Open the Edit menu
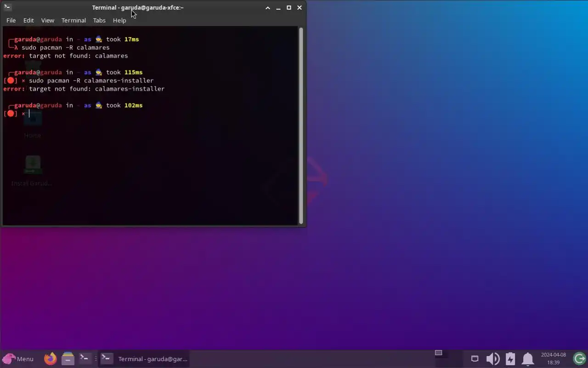The image size is (588, 368). pos(28,20)
